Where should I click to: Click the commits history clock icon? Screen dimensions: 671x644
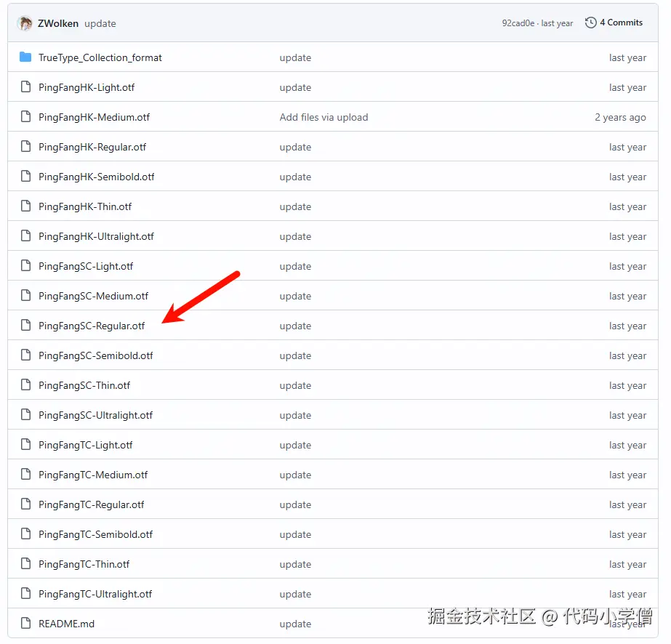tap(590, 23)
